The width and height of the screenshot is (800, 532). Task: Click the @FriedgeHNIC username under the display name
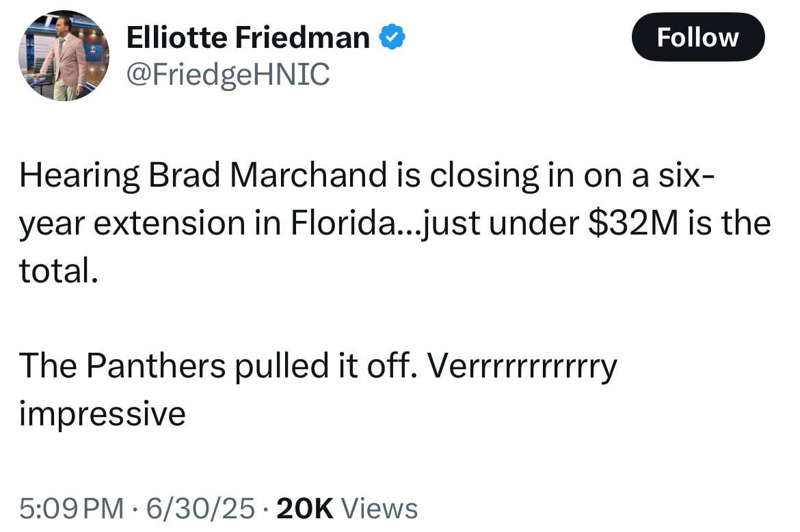[228, 74]
